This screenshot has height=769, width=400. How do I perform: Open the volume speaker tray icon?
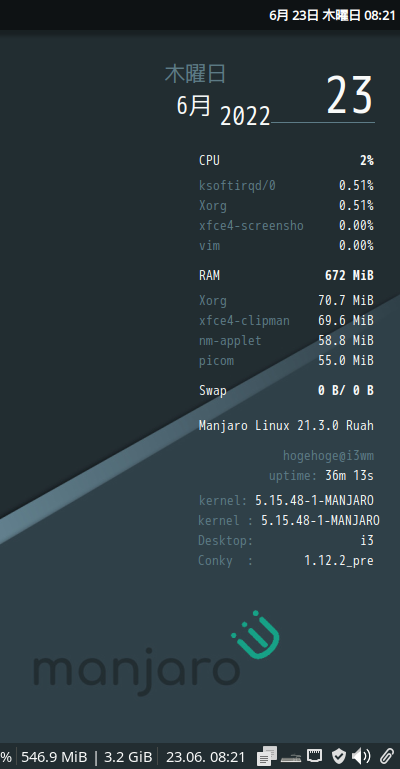tap(361, 756)
